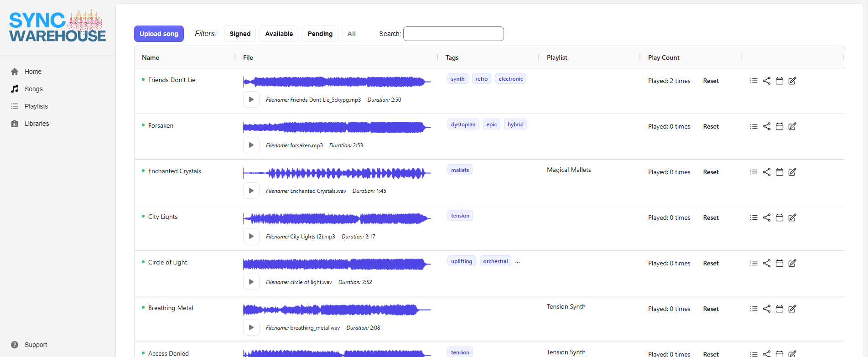Edit the Breathing Metal song
This screenshot has width=868, height=357.
point(792,309)
